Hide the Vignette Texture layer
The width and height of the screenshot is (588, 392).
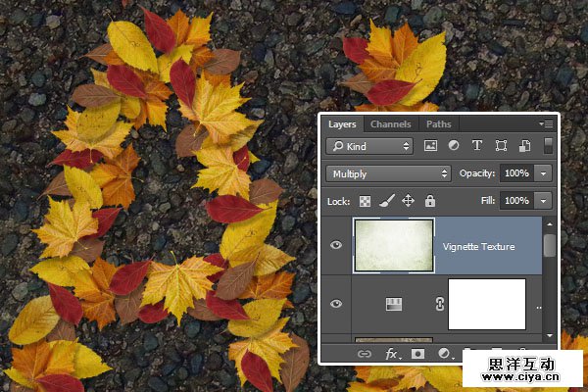pyautogui.click(x=337, y=245)
